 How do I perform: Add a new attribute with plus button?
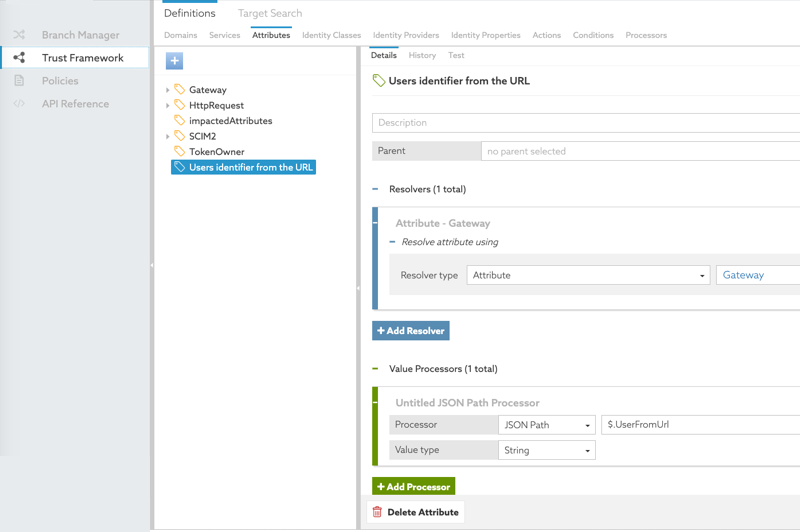174,61
